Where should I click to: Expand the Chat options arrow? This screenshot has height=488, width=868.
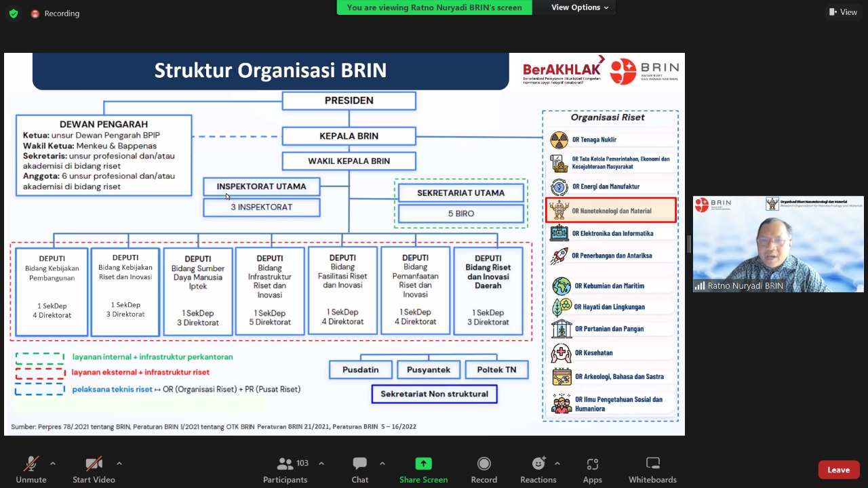click(x=382, y=464)
